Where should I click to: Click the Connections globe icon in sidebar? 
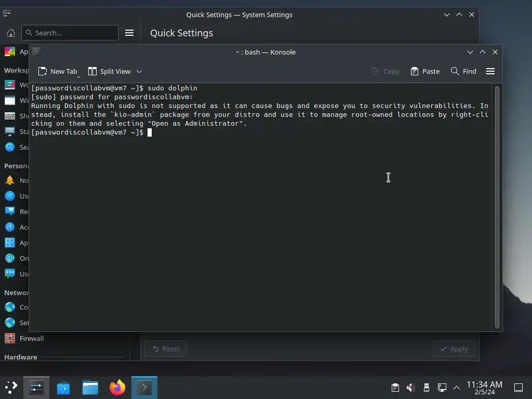click(10, 307)
